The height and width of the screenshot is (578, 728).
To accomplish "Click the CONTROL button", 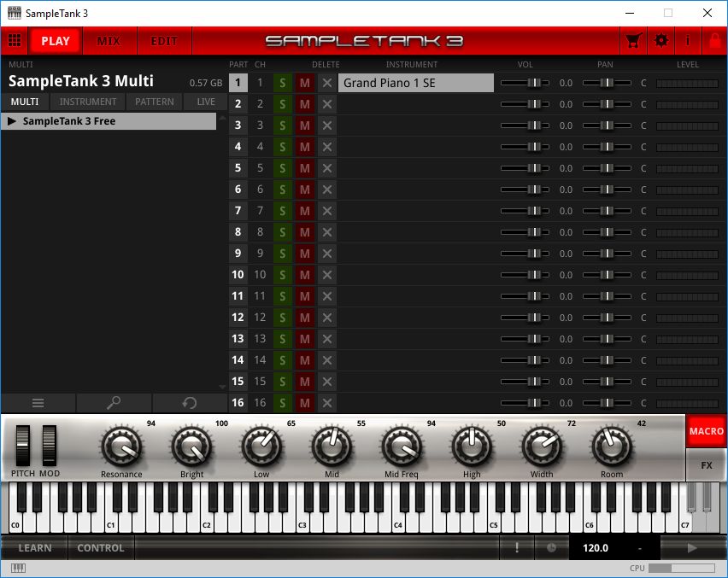I will [101, 548].
